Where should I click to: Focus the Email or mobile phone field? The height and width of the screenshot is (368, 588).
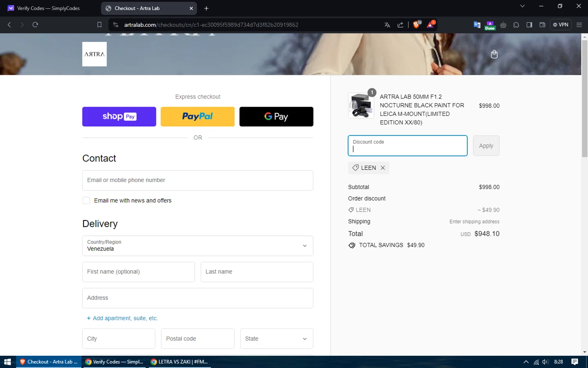click(x=198, y=180)
